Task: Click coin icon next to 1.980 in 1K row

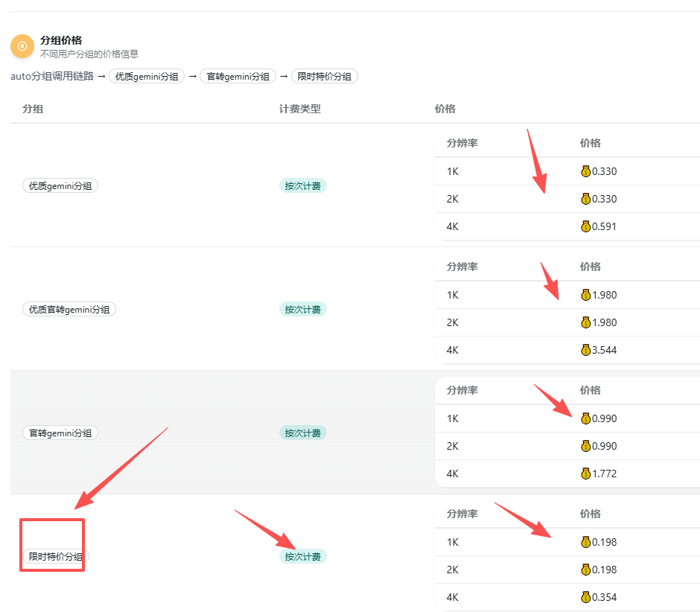Action: pos(585,295)
